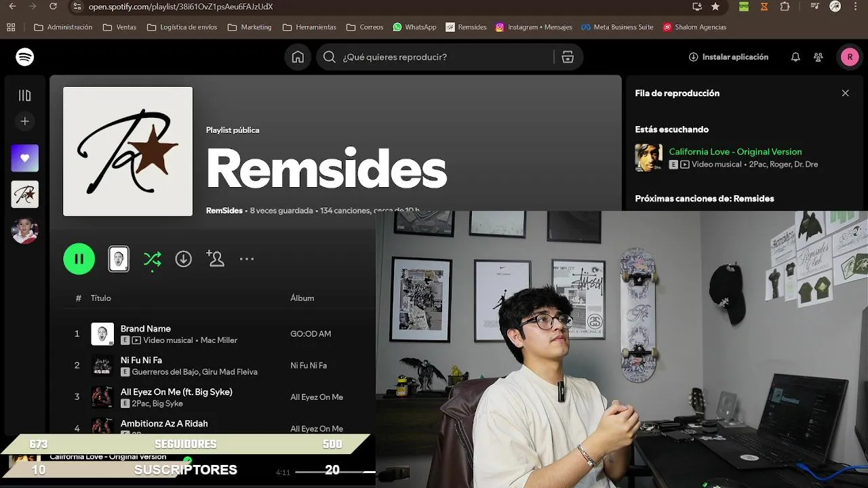The width and height of the screenshot is (868, 488).
Task: Open 2Pac, Big Syke artist link
Action: [x=157, y=403]
